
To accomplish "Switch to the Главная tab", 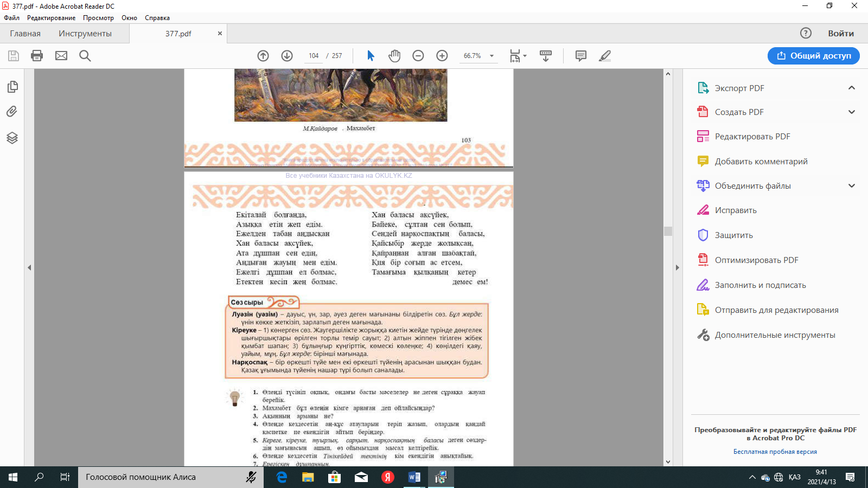I will coord(25,34).
